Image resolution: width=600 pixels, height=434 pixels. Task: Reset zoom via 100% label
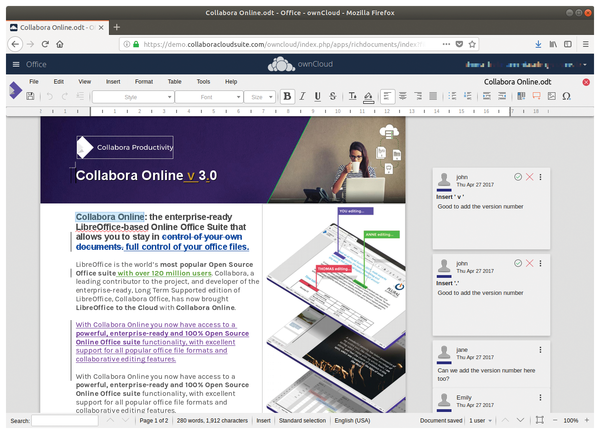[571, 421]
